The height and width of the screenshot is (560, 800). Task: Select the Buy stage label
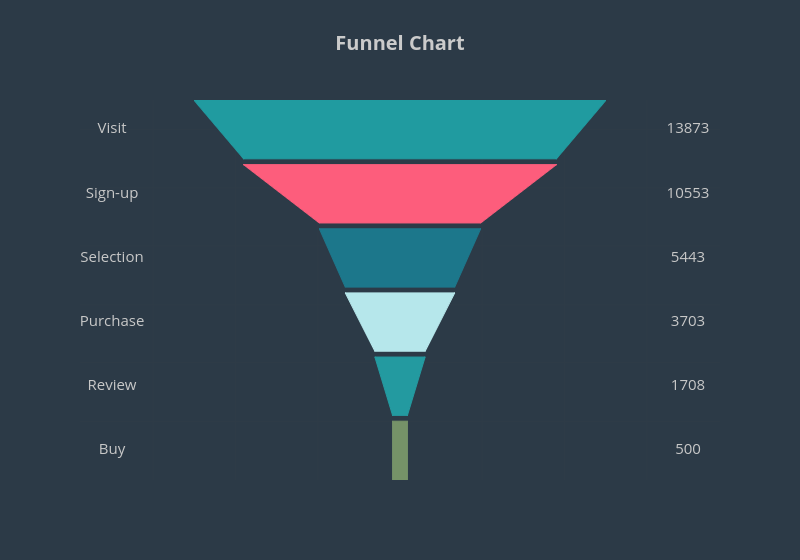(x=112, y=449)
